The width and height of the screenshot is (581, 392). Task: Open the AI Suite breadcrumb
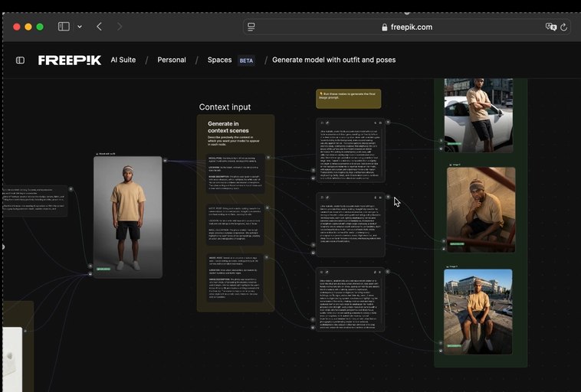click(123, 60)
